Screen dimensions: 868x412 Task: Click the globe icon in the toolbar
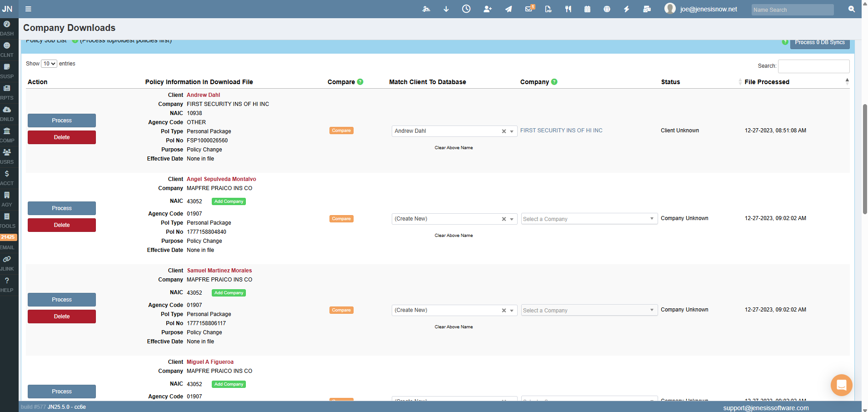(x=607, y=9)
